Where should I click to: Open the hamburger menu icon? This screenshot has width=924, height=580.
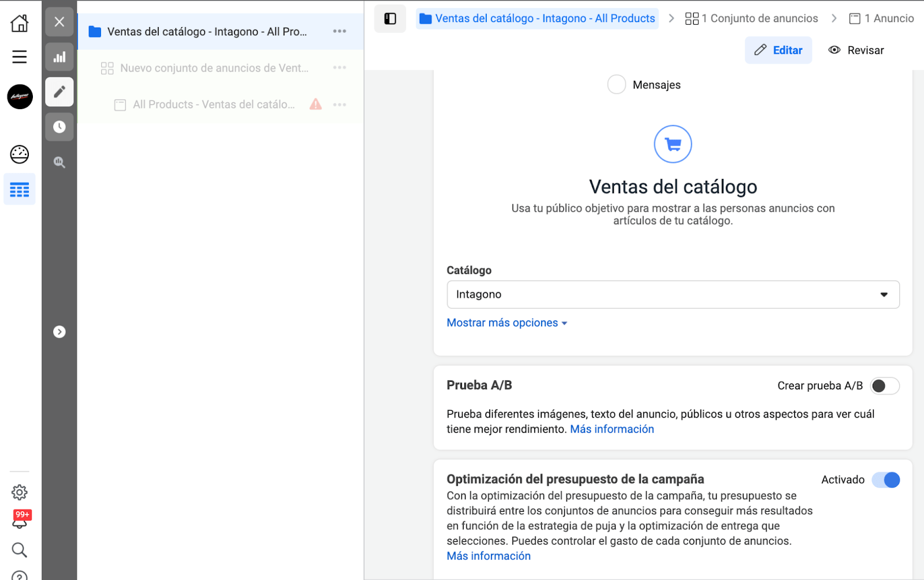[20, 57]
